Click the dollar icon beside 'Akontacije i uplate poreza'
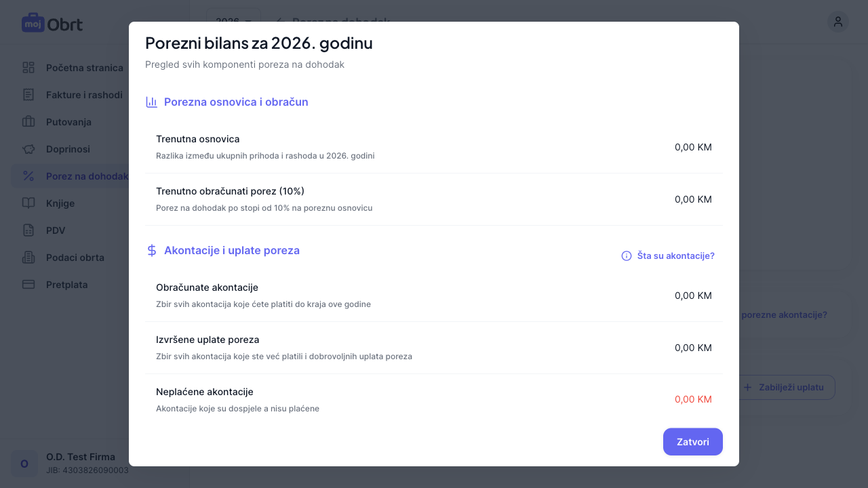Screen dimensions: 868x488 pyautogui.click(x=152, y=251)
